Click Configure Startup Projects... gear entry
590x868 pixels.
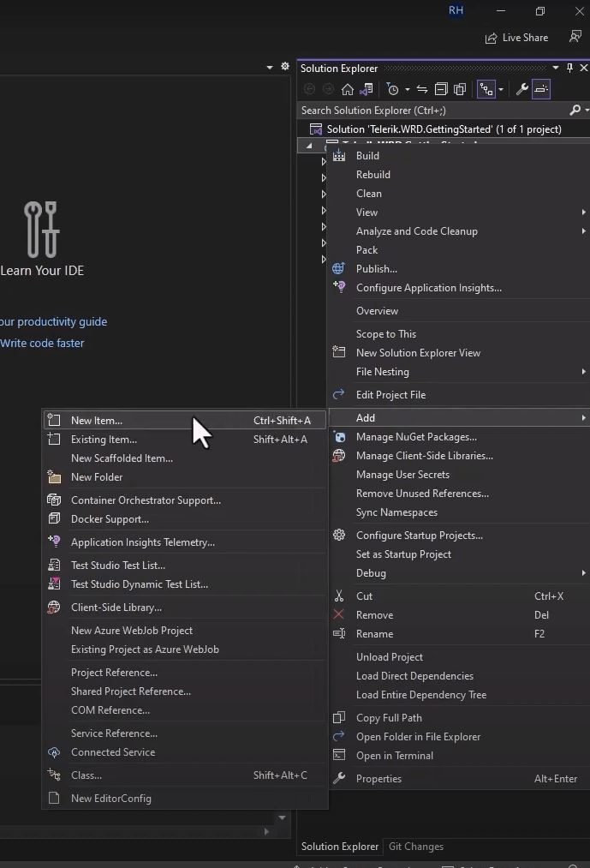[459, 536]
